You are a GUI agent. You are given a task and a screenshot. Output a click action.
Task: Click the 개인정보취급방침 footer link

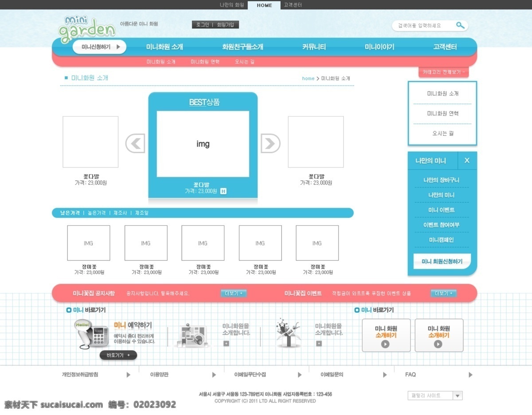coord(80,375)
